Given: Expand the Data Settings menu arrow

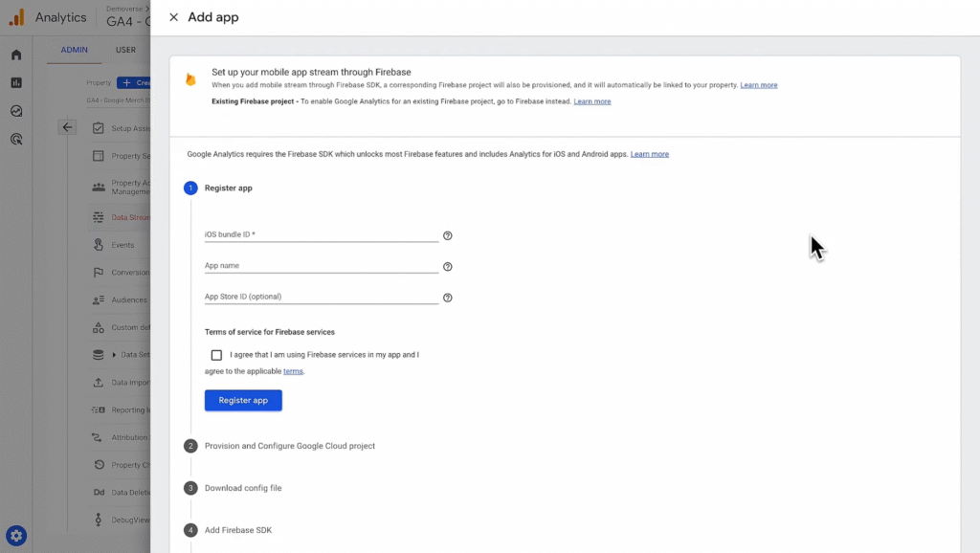Looking at the screenshot, I should pyautogui.click(x=114, y=355).
